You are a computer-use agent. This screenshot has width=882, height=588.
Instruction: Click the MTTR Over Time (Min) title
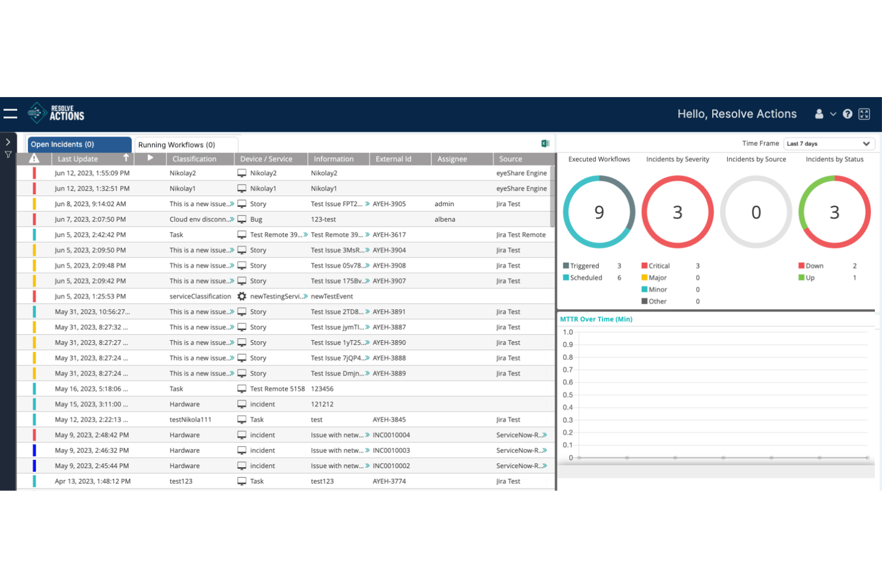pos(596,319)
